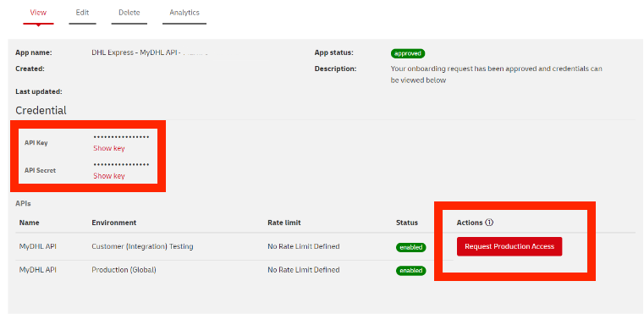Click the Actions column header text

(470, 223)
